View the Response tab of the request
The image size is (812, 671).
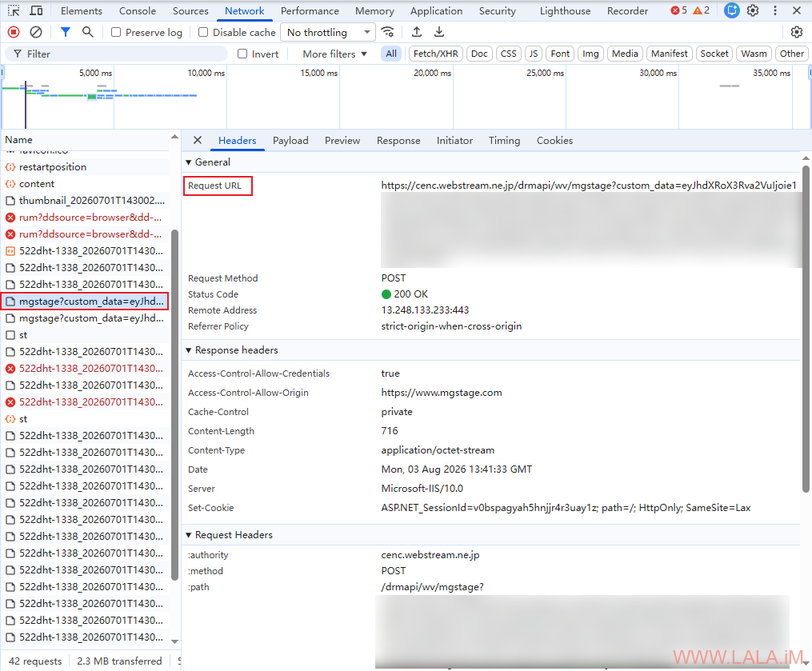pos(398,140)
